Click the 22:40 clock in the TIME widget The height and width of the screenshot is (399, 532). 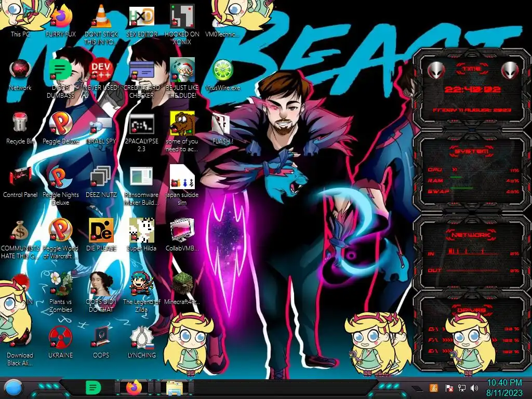pyautogui.click(x=472, y=89)
